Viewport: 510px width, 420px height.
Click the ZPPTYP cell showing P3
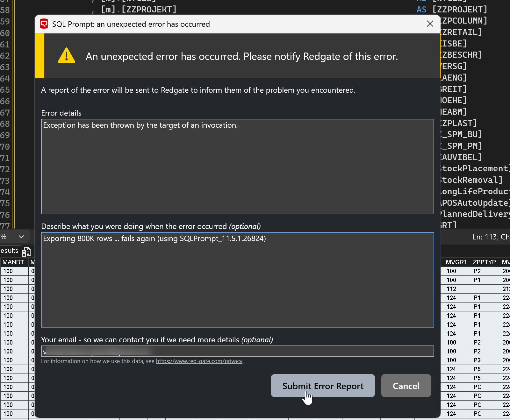click(485, 360)
